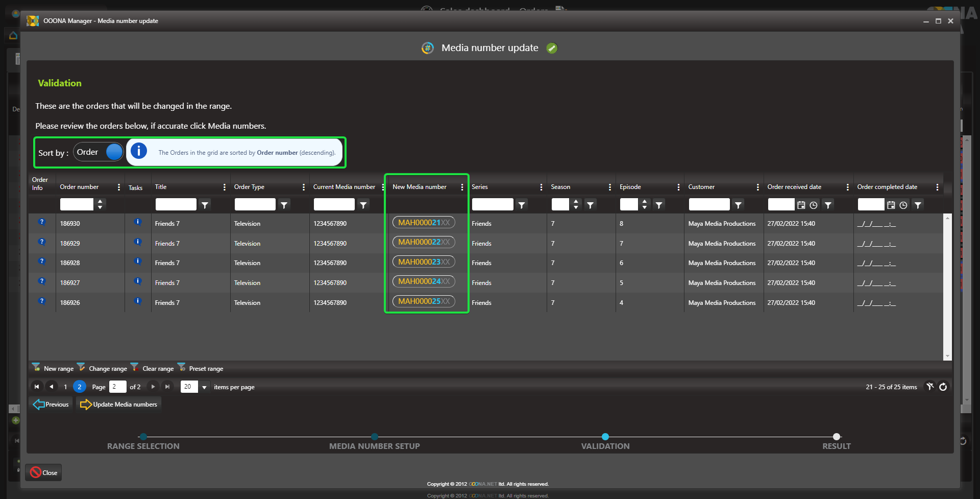Click the filter icon under Title column
980x499 pixels.
click(205, 205)
